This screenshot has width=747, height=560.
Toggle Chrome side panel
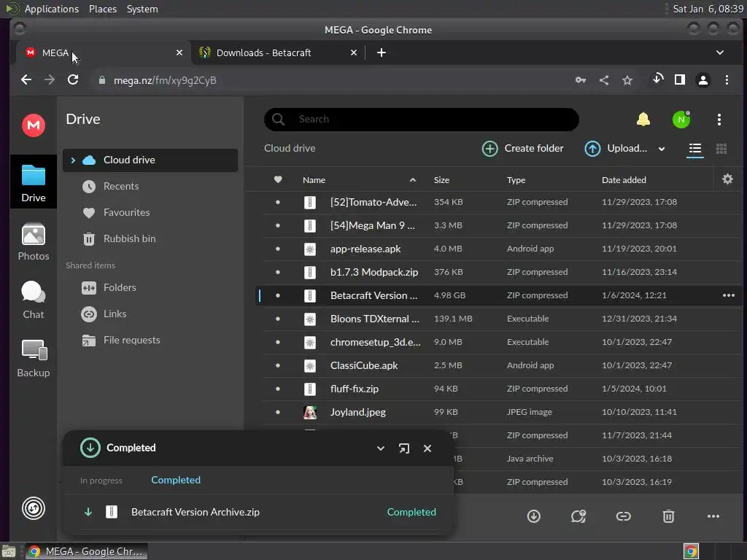click(x=680, y=79)
